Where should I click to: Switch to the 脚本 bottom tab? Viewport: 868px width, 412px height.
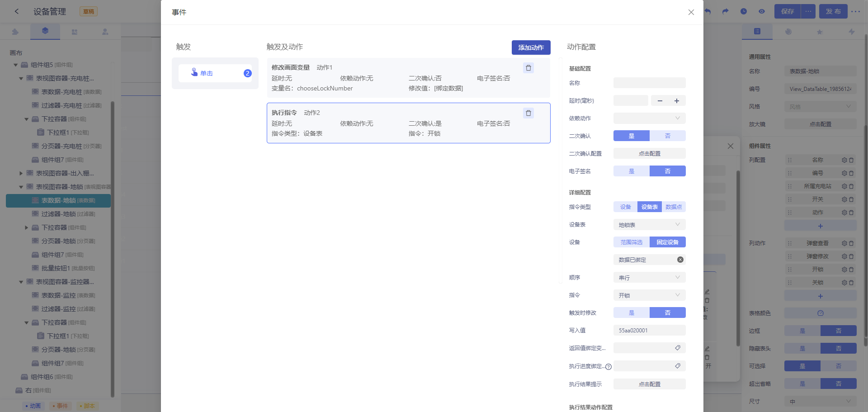[87, 406]
